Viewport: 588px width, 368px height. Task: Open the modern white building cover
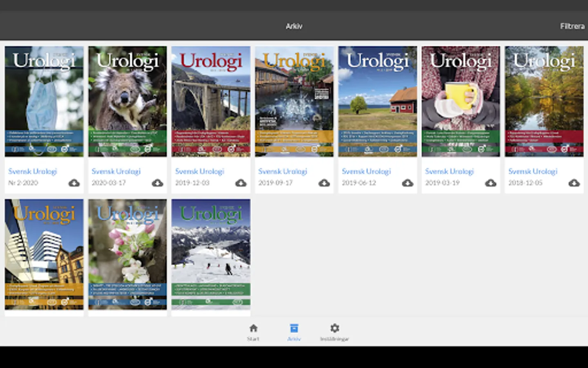click(44, 254)
